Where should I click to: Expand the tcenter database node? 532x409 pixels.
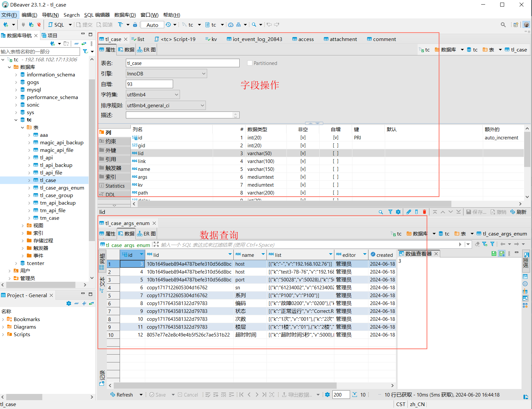[16, 263]
